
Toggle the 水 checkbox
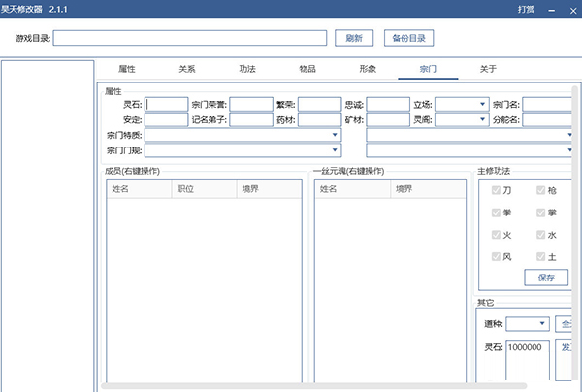coord(541,235)
